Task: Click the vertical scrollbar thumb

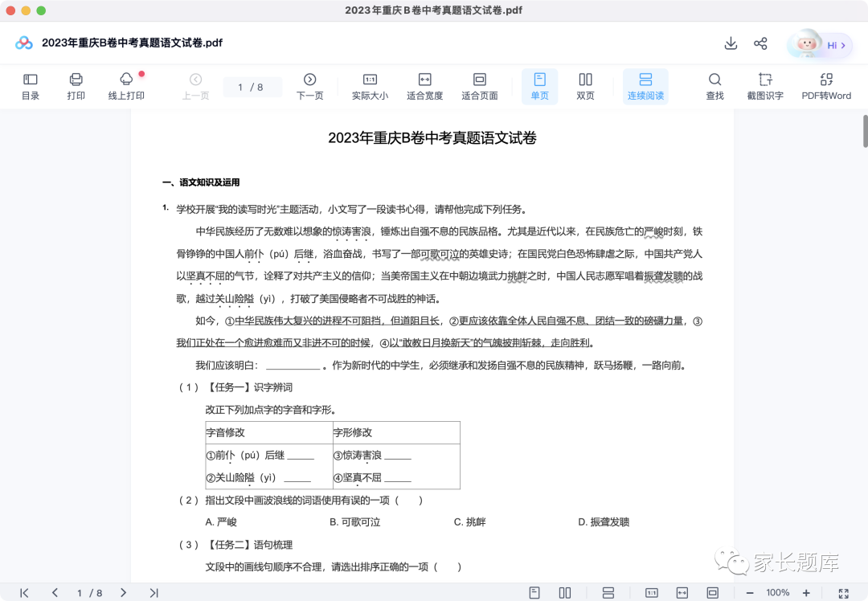Action: point(865,131)
